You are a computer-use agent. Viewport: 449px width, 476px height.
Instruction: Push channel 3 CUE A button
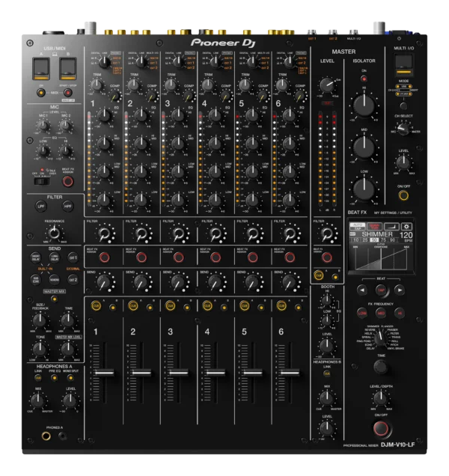(171, 305)
